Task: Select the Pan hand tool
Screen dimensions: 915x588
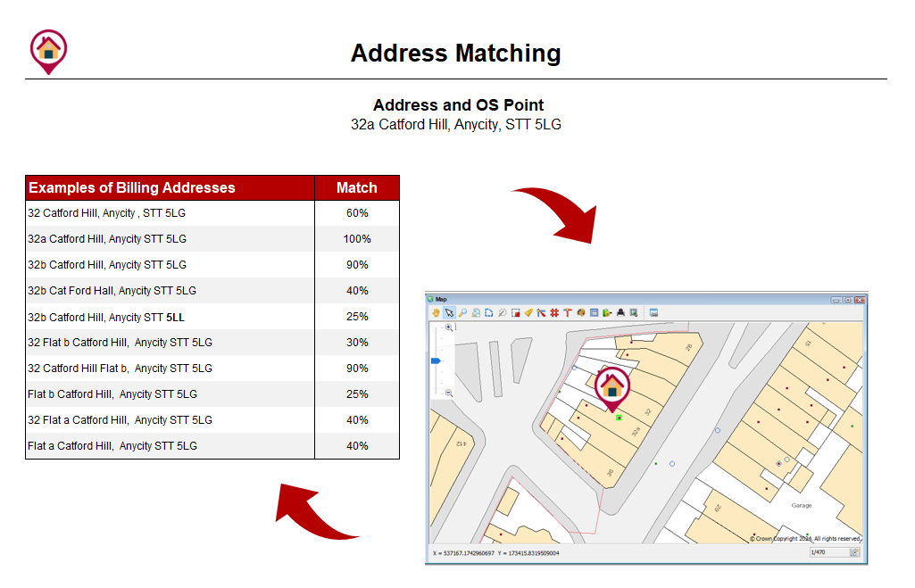Action: (x=436, y=313)
